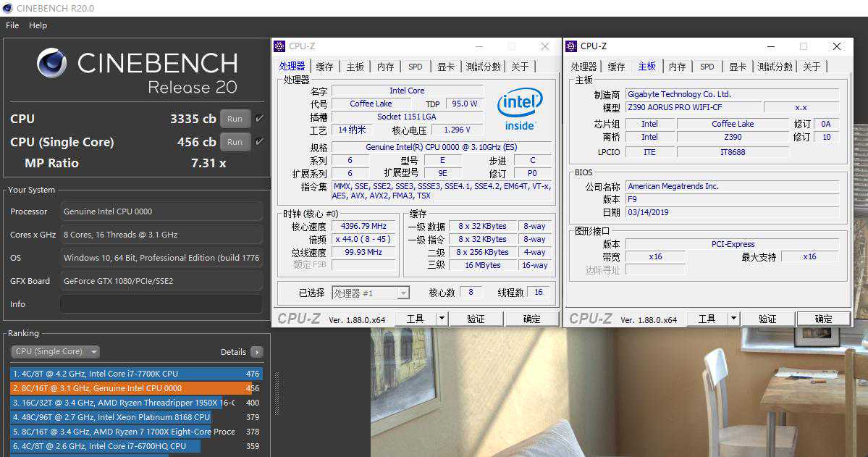Image resolution: width=868 pixels, height=457 pixels.
Task: Click the CPU-Z title bar icon of left window
Action: click(x=279, y=46)
